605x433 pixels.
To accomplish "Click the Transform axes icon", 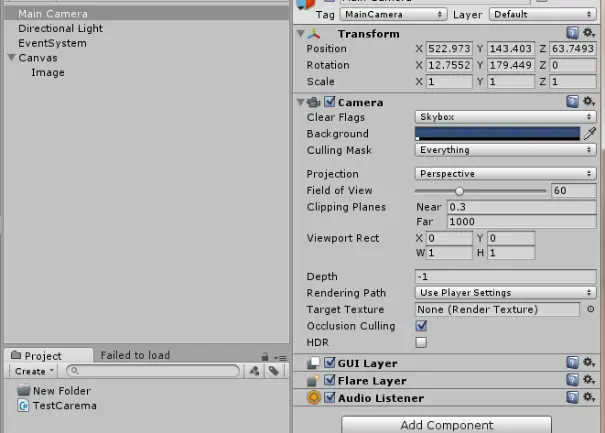I will coord(314,34).
